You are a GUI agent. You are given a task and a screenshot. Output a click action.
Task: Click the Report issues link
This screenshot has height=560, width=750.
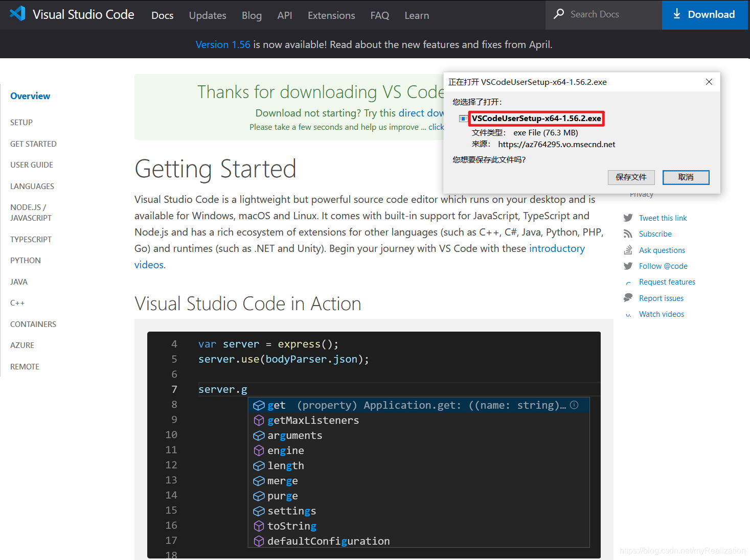[661, 298]
